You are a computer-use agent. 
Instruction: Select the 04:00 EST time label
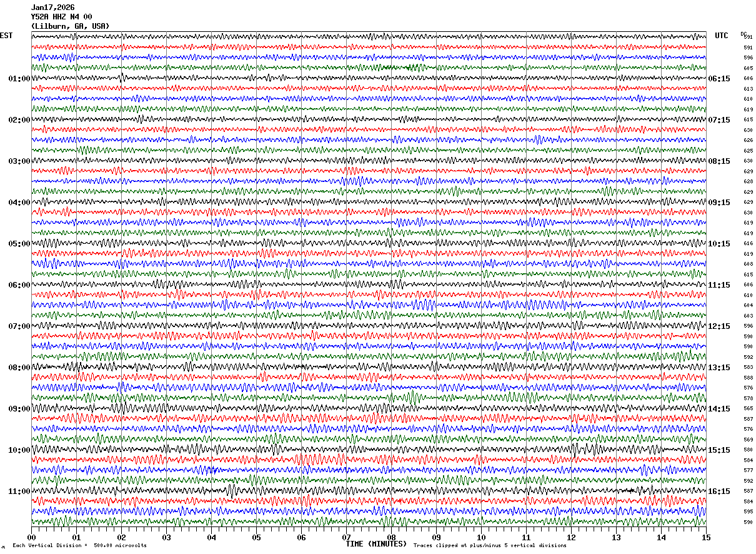(x=19, y=203)
